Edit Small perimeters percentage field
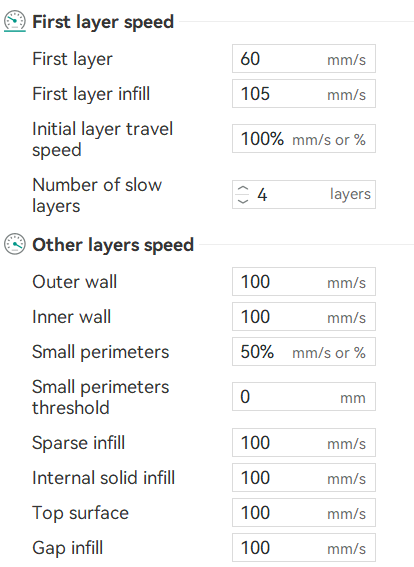 coord(304,351)
